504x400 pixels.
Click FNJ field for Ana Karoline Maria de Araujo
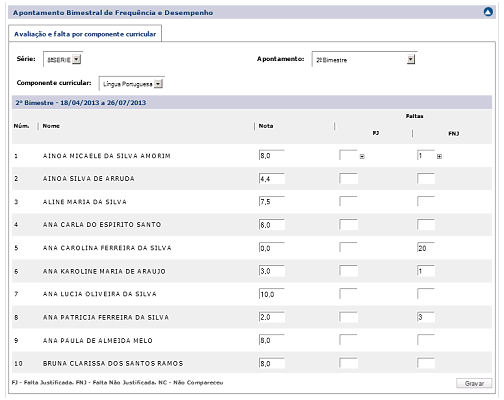426,271
